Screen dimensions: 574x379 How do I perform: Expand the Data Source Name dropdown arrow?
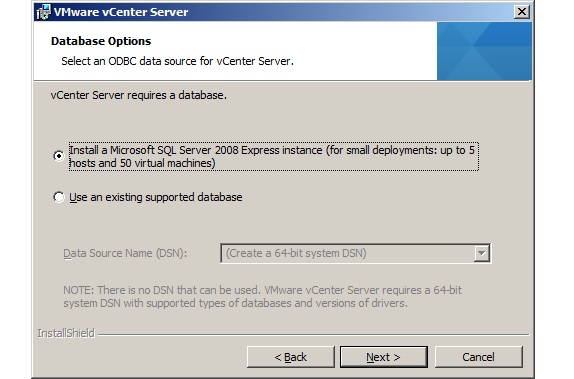coord(482,253)
